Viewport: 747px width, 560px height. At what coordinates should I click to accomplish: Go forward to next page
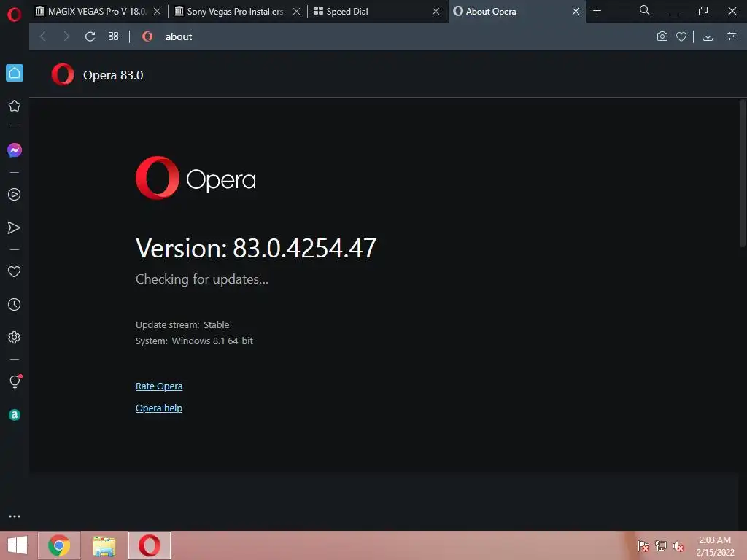point(66,36)
